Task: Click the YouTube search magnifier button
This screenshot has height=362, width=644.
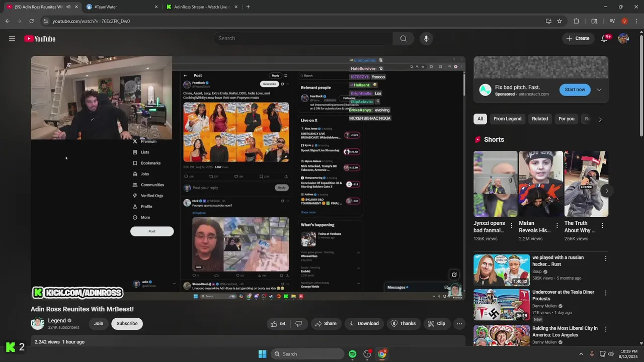Action: [404, 38]
